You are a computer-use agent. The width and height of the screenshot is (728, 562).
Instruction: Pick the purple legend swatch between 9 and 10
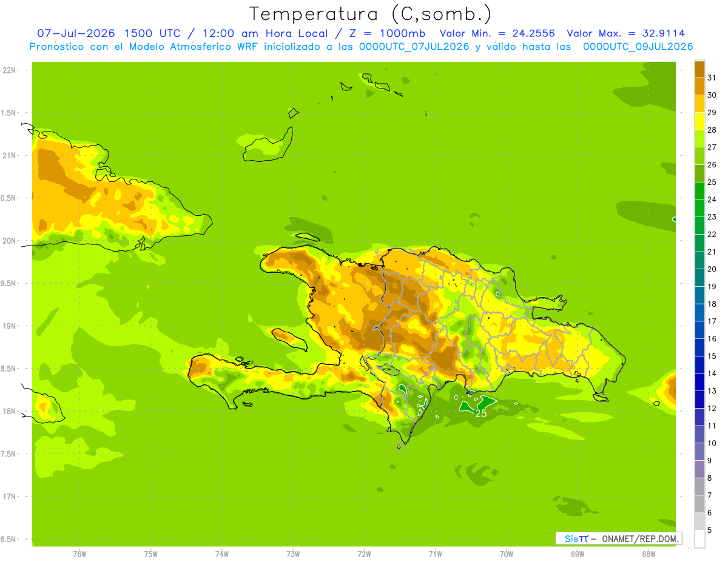(x=699, y=452)
